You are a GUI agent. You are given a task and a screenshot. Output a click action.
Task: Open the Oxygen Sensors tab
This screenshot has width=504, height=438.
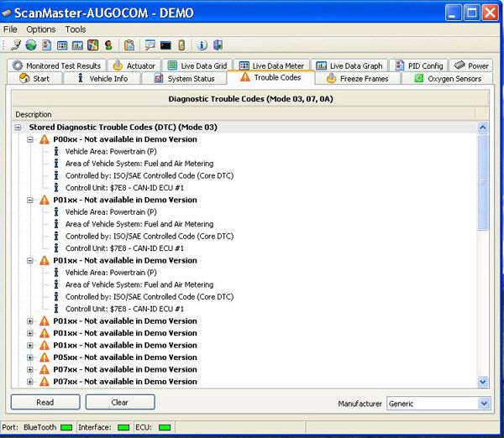point(450,79)
